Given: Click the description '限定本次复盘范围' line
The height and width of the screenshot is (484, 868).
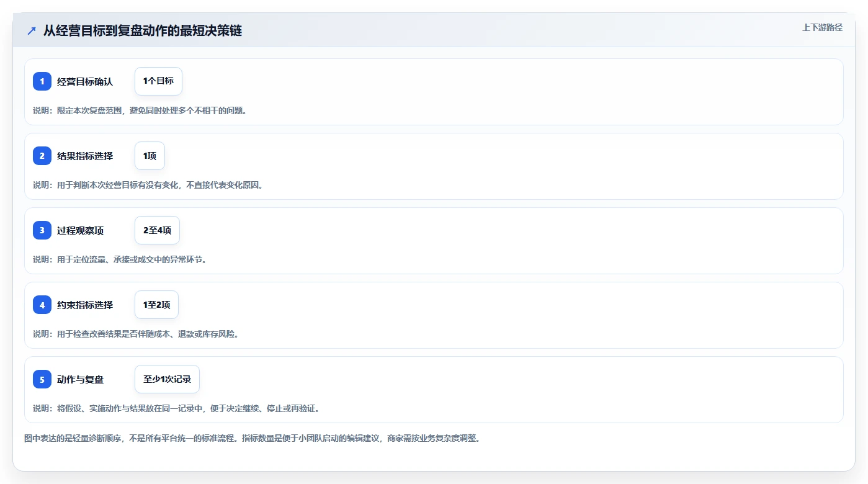Looking at the screenshot, I should (x=140, y=110).
